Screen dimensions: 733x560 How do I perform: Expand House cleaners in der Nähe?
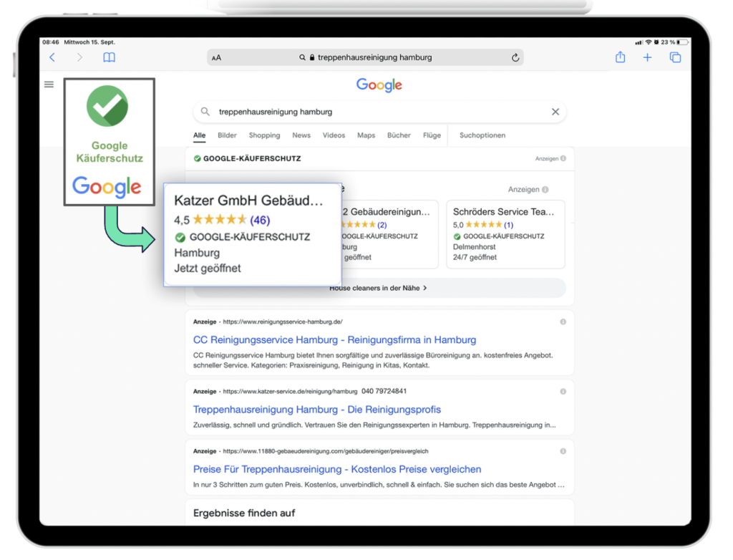(378, 288)
